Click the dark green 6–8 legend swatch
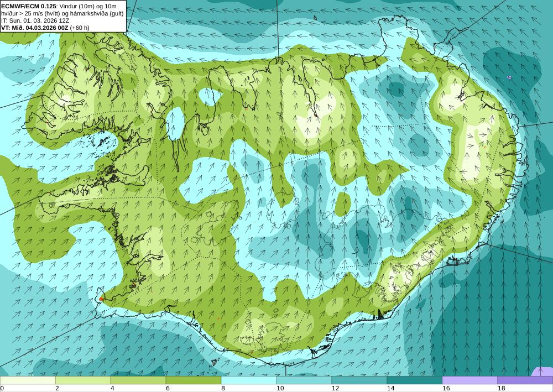This screenshot has width=553, height=392. click(194, 380)
